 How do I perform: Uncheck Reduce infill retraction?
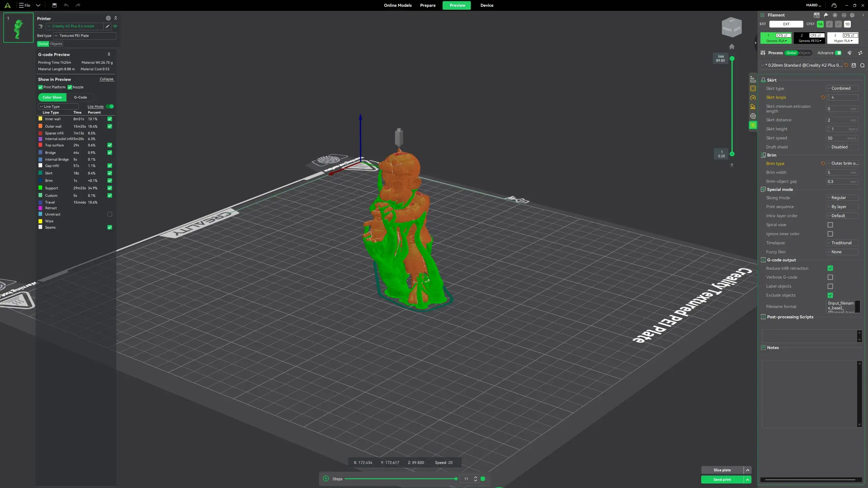coord(830,268)
